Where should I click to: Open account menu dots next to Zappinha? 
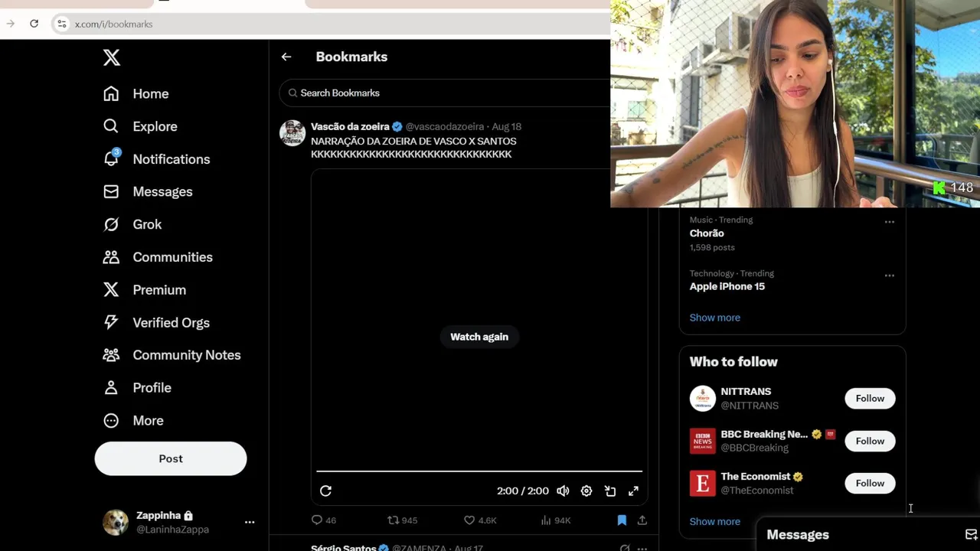point(250,522)
